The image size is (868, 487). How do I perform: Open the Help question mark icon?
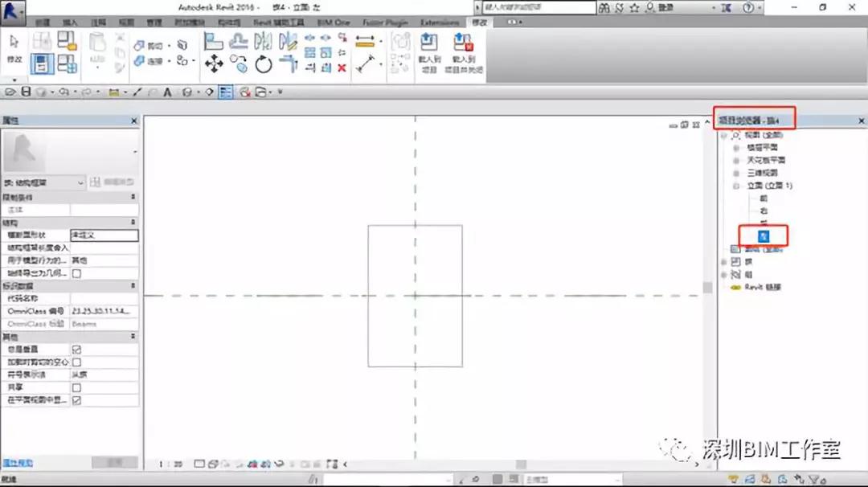click(x=748, y=8)
